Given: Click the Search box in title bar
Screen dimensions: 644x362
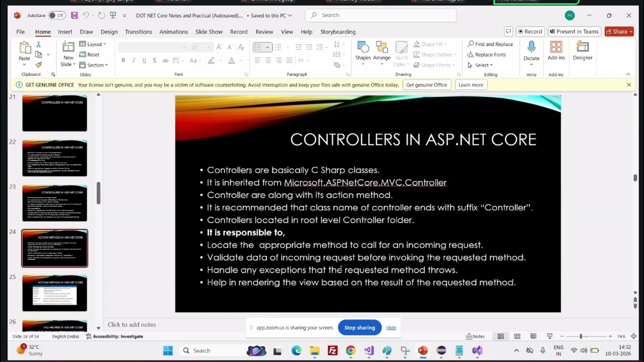Looking at the screenshot, I should [x=380, y=15].
